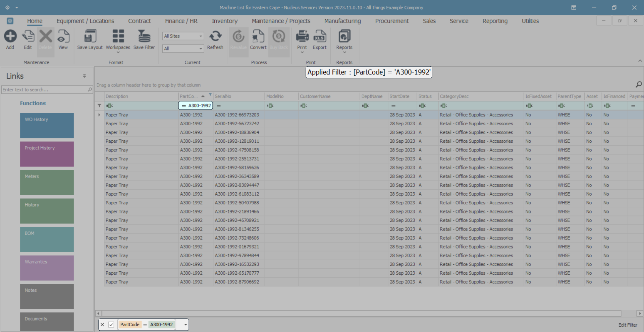644x332 pixels.
Task: Open the Inventory tab
Action: pyautogui.click(x=225, y=21)
